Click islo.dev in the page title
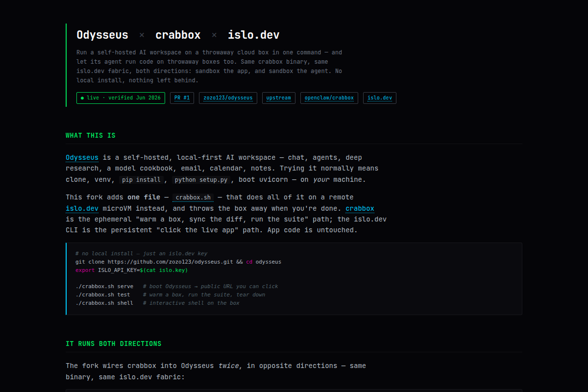The width and height of the screenshot is (588, 392). [x=254, y=35]
